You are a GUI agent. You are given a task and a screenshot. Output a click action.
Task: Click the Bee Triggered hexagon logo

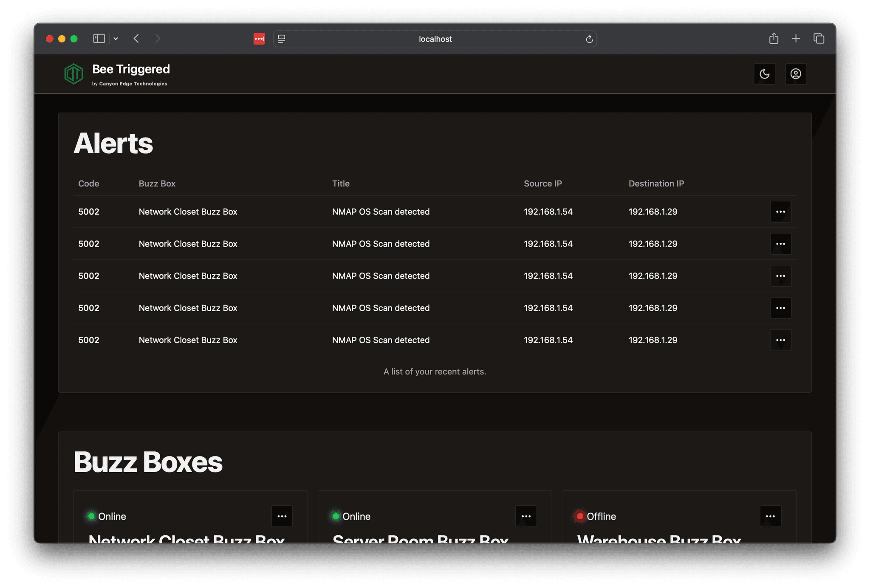tap(73, 74)
